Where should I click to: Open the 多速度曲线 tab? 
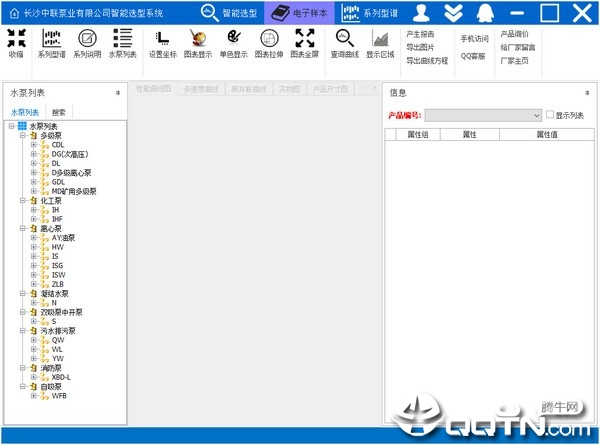click(x=201, y=89)
